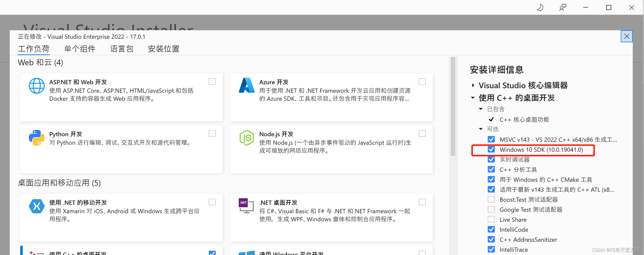Viewport: 644px width, 255px height.
Task: Switch to 单个组件 tab
Action: click(80, 49)
